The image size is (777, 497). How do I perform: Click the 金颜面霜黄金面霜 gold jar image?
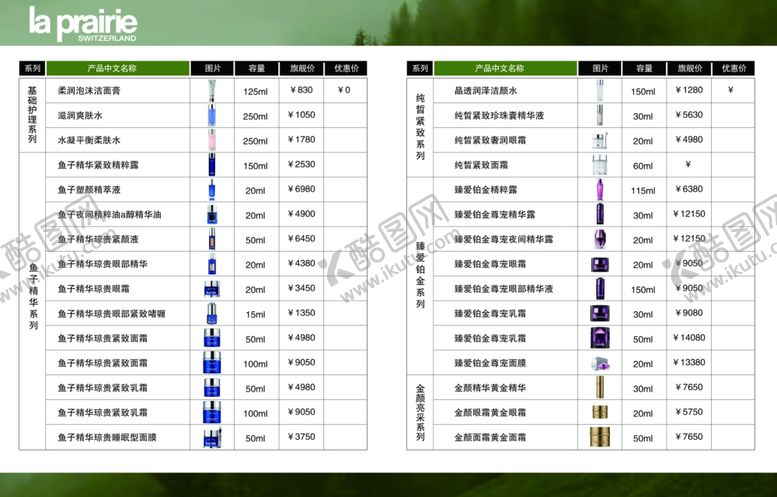[599, 437]
